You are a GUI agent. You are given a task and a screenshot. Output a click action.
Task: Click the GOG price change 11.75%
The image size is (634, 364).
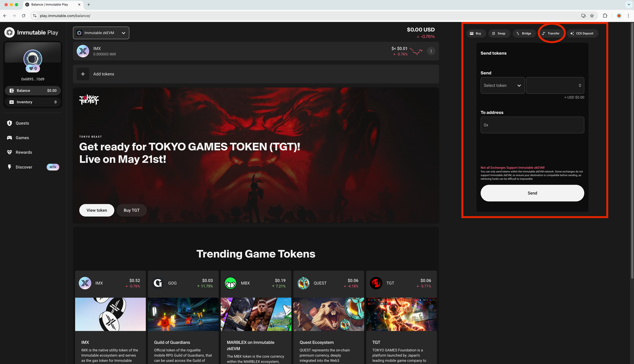(205, 286)
